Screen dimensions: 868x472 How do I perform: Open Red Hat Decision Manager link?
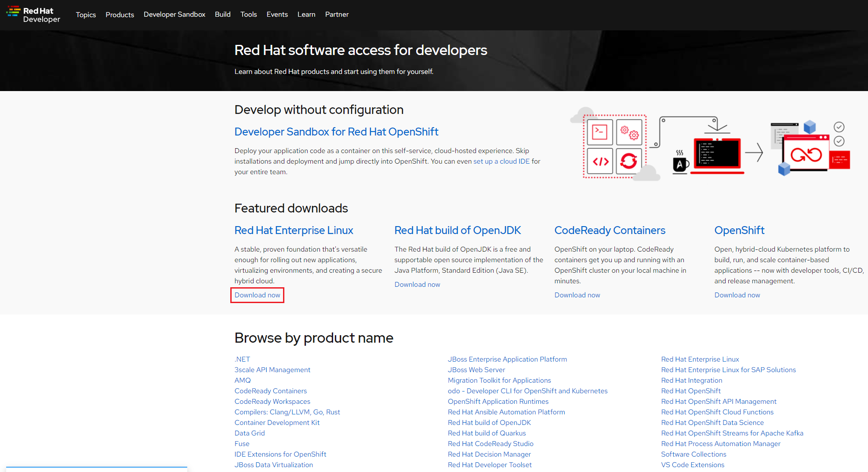(489, 454)
